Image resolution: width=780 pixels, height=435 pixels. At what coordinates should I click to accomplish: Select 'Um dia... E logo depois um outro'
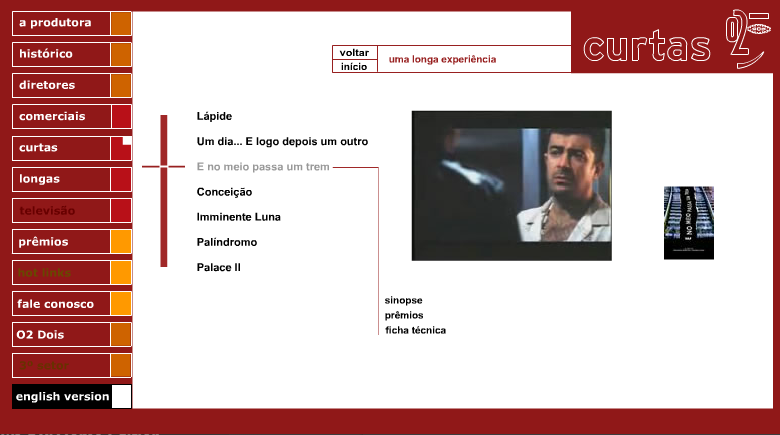pyautogui.click(x=282, y=141)
